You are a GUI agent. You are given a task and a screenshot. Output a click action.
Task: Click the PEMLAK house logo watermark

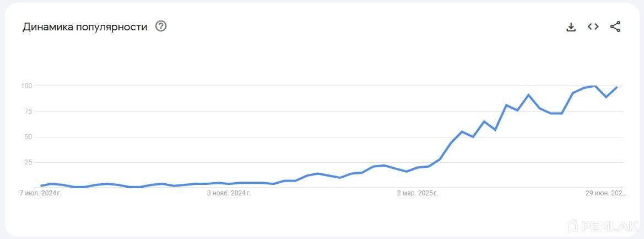[572, 226]
